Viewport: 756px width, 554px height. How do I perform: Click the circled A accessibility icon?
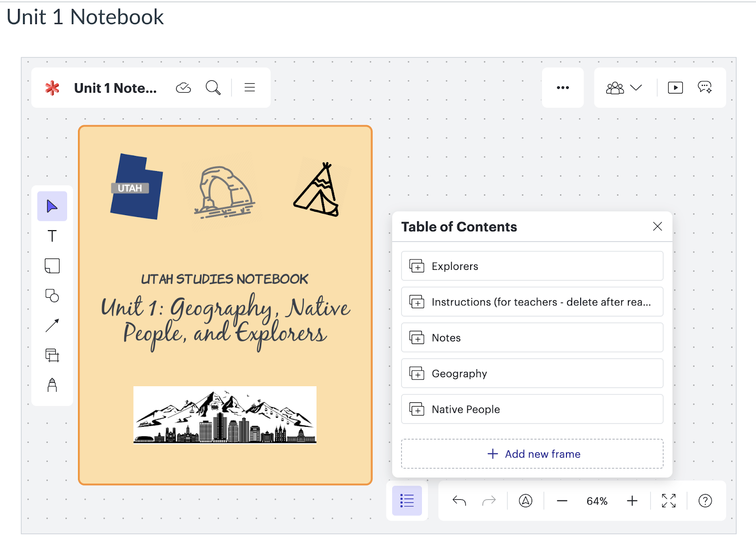[x=525, y=501]
